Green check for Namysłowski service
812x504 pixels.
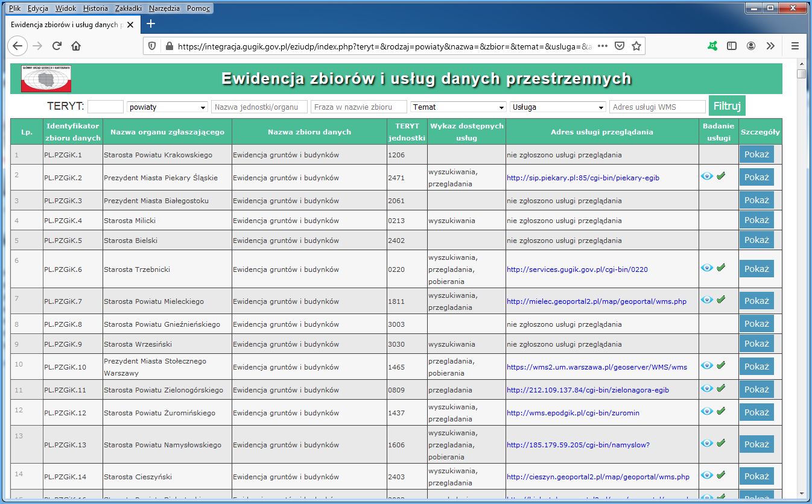pyautogui.click(x=721, y=443)
